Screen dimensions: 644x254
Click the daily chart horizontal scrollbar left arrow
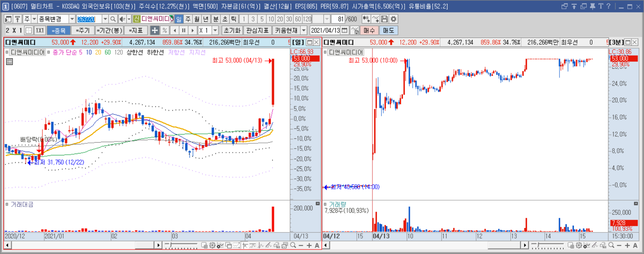coord(7,246)
